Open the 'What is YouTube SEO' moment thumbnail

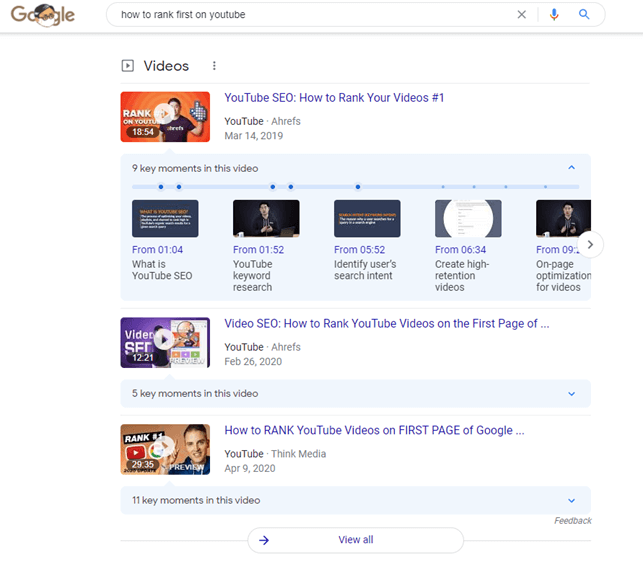[x=165, y=218]
